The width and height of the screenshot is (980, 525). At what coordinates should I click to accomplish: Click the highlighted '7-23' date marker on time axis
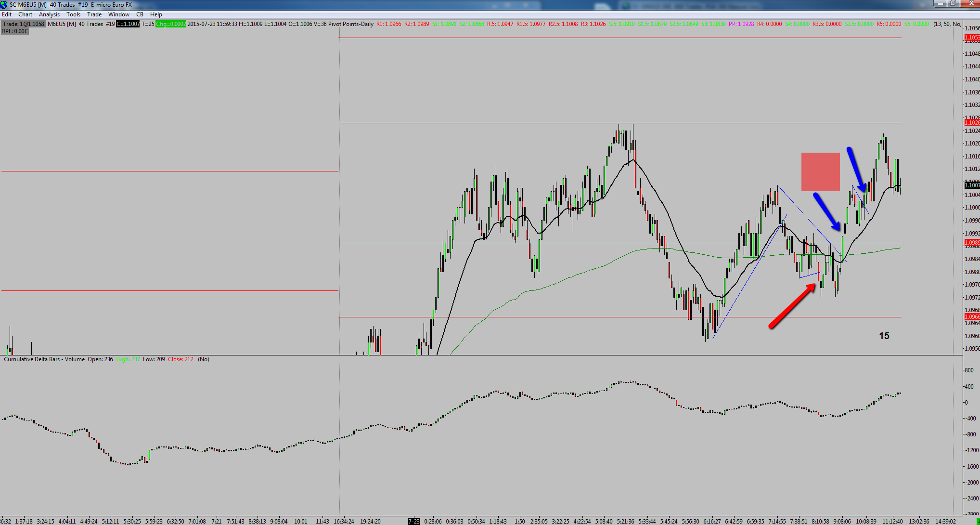tap(414, 521)
